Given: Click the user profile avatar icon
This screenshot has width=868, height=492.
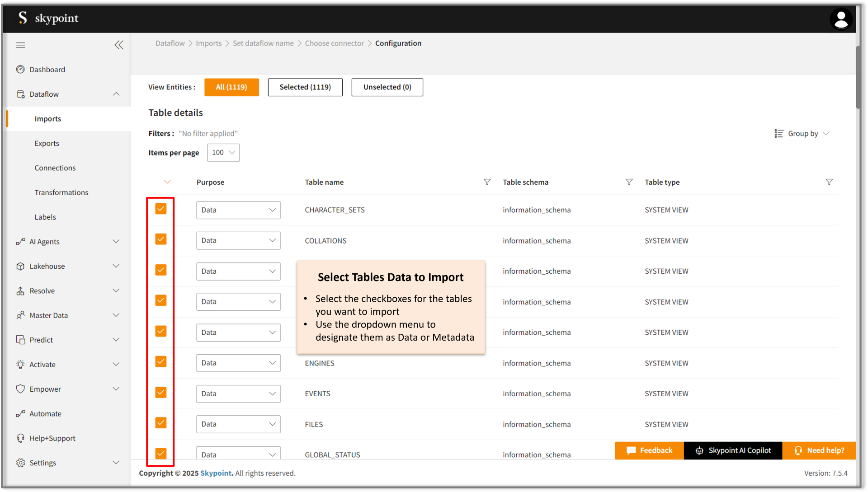Looking at the screenshot, I should tap(840, 19).
